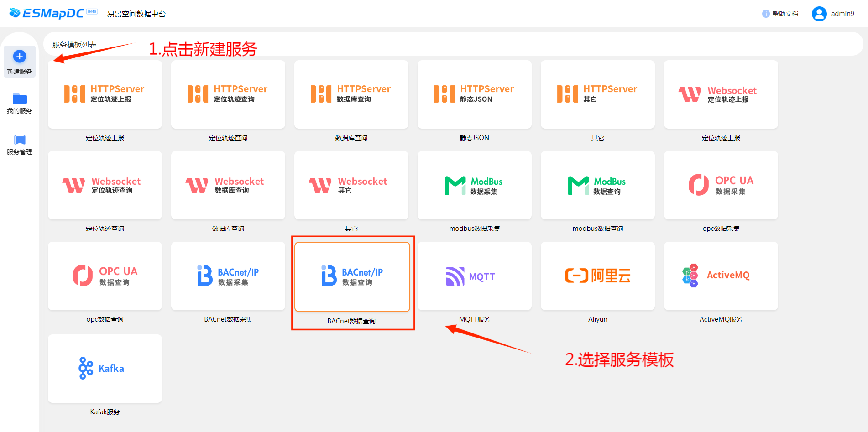Click the ActiveMQ服务 caption

721,319
